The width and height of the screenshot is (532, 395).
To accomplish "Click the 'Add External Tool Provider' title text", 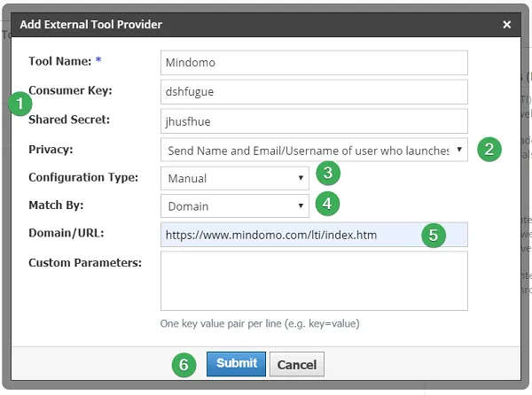I will 91,25.
